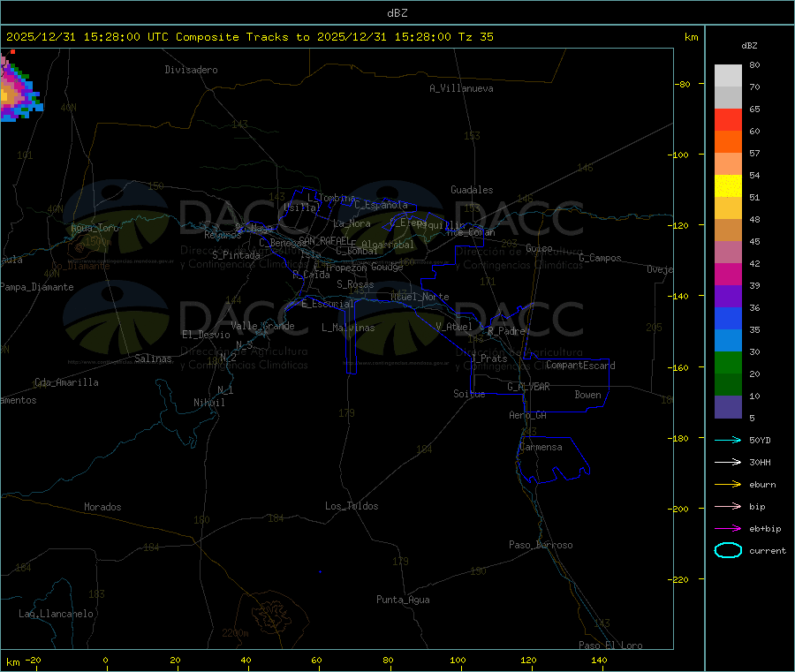795x672 pixels.
Task: Click the 'R_Padre' map label
Action: tap(506, 331)
